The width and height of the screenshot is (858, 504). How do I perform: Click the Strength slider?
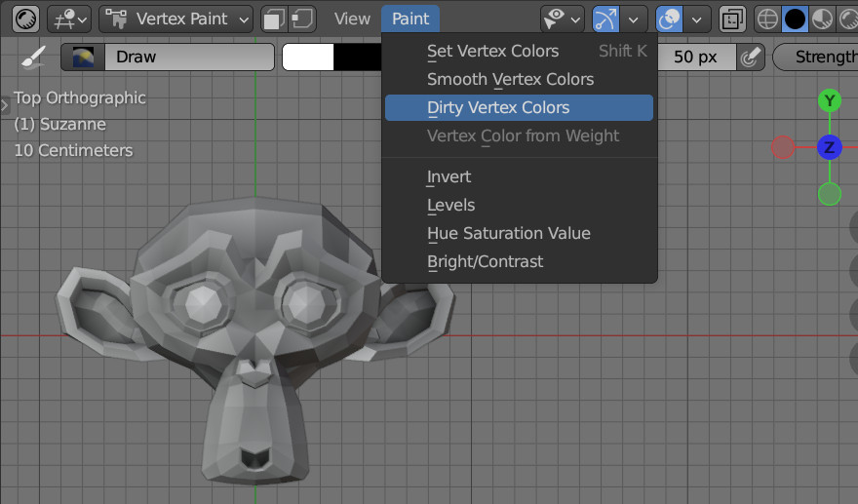[815, 57]
